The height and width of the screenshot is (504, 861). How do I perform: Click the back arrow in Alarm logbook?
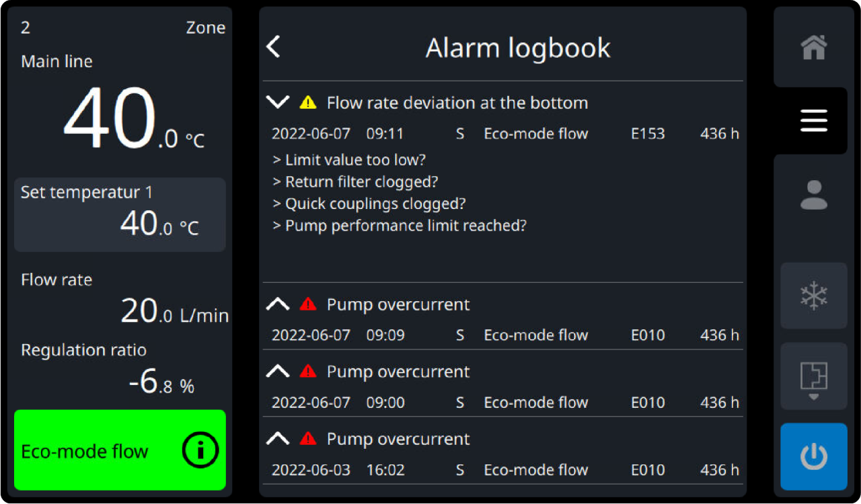(x=273, y=48)
